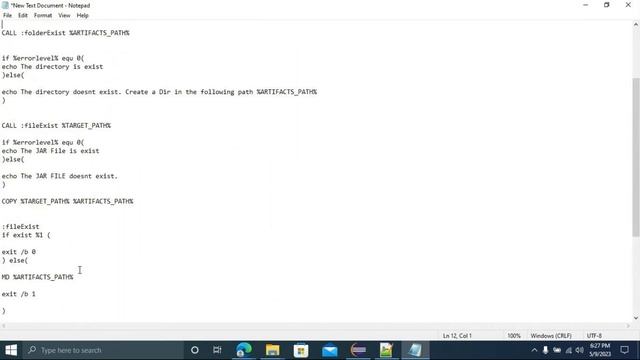Click line 'if exist %1 ('

point(26,235)
